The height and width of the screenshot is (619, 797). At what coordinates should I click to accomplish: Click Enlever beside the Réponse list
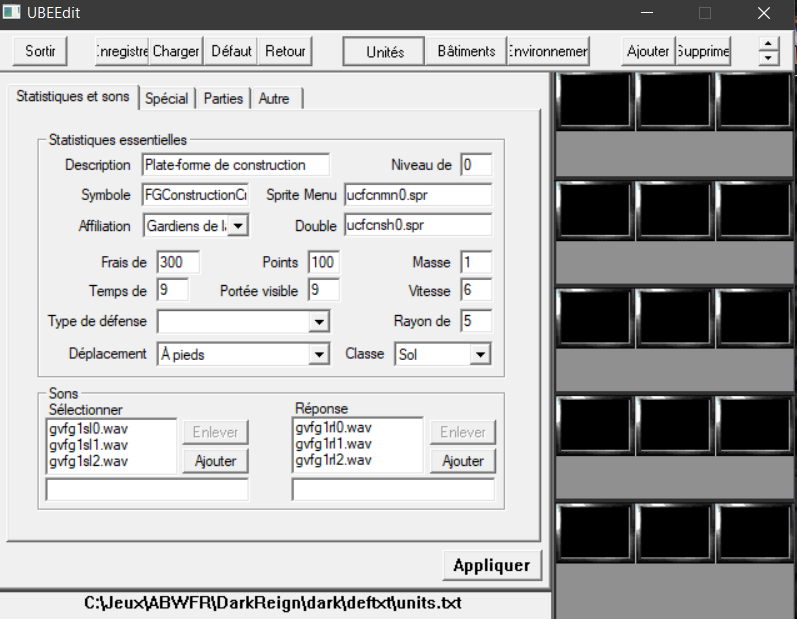(463, 432)
